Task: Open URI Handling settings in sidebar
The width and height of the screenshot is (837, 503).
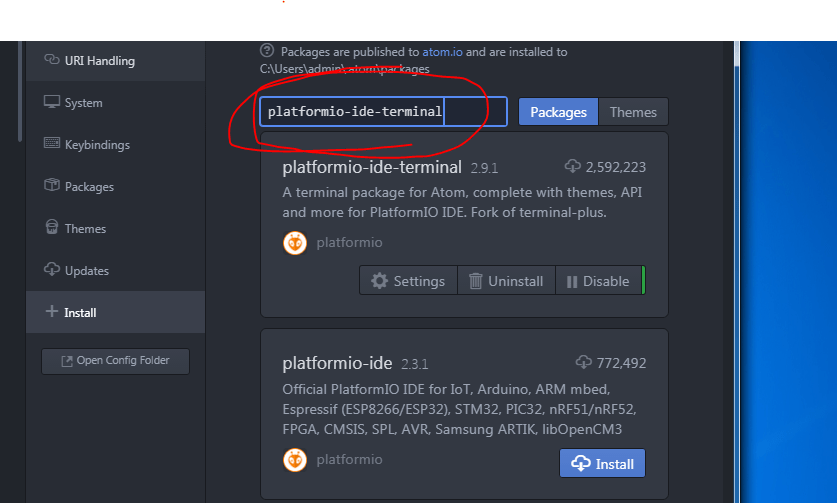Action: pos(115,61)
